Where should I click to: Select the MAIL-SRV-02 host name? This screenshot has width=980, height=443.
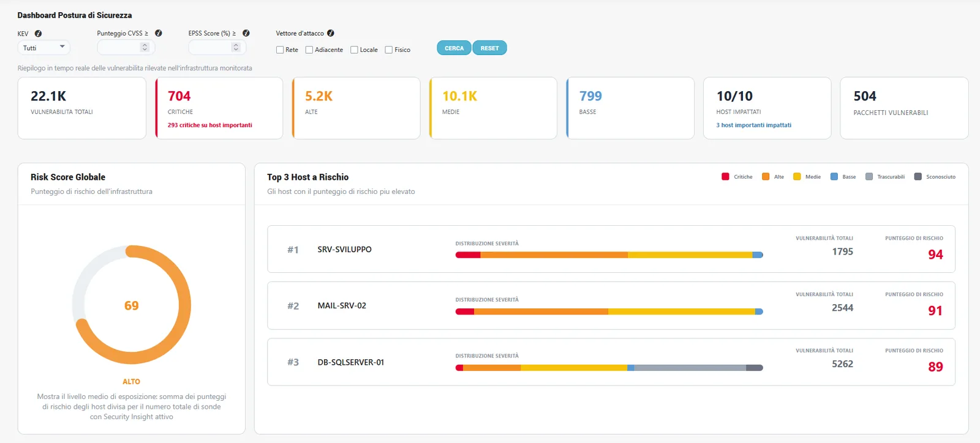(x=342, y=306)
